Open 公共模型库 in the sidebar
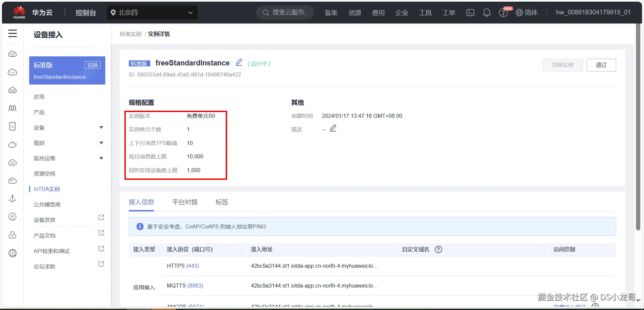Image resolution: width=644 pixels, height=310 pixels. 47,205
